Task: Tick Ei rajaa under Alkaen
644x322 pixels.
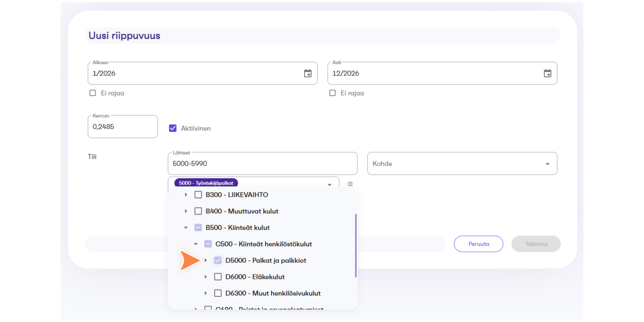Action: 93,93
